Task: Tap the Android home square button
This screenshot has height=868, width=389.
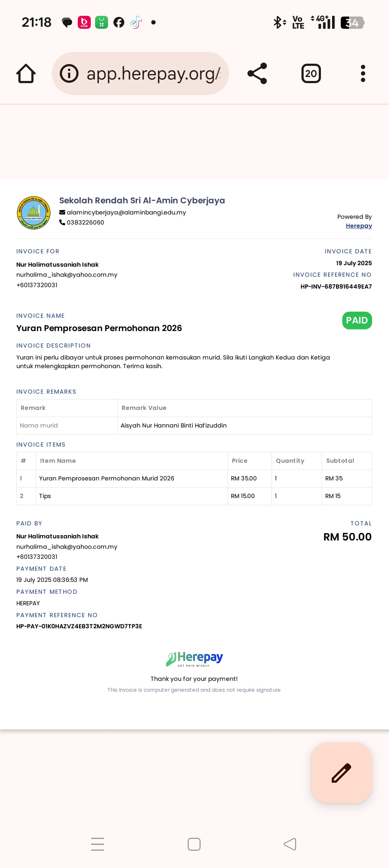Action: pos(194,844)
